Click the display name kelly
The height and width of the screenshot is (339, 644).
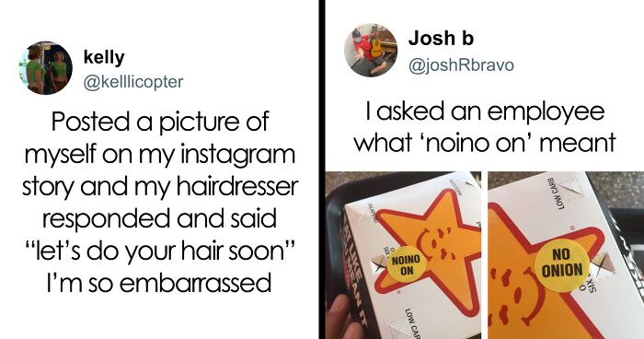tap(104, 57)
